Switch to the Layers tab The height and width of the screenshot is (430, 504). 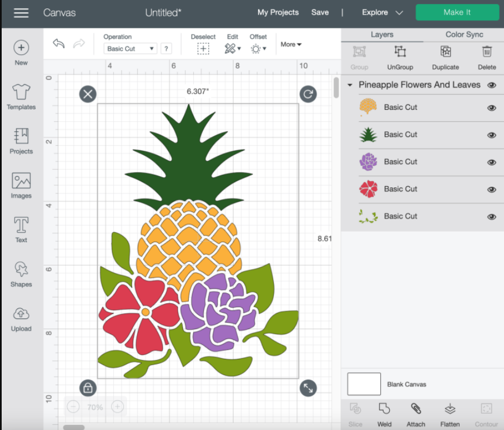[x=382, y=34]
